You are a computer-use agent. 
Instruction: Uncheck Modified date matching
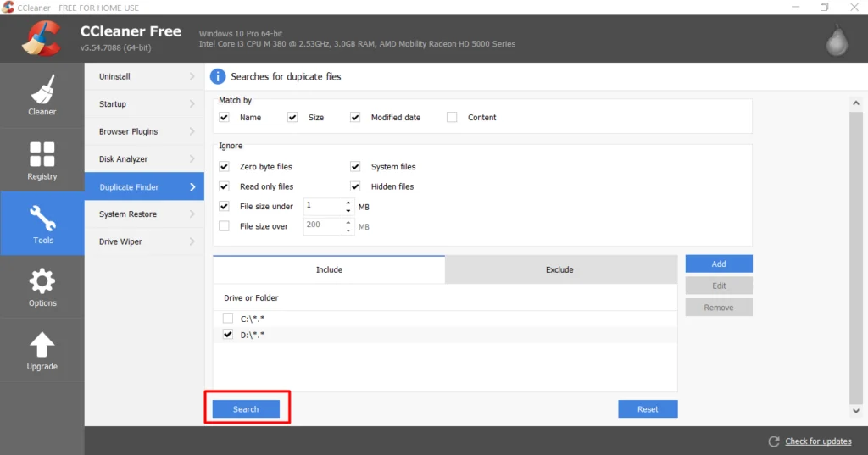[355, 117]
